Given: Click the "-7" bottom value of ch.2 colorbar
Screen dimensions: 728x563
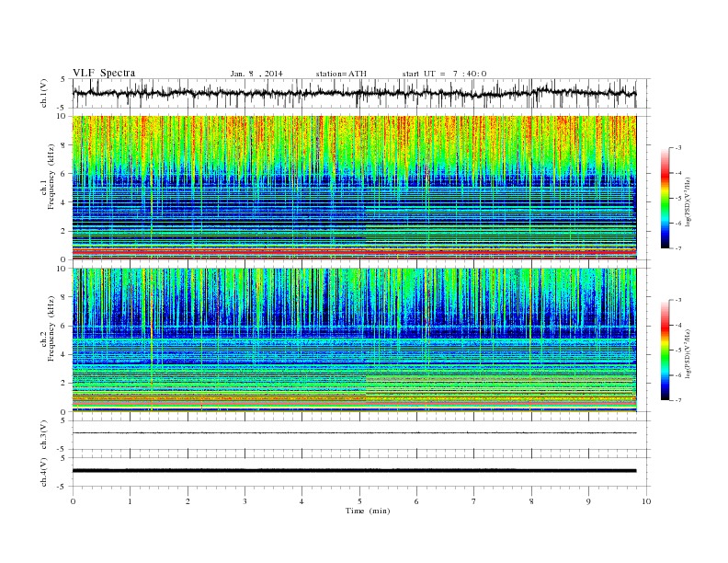Looking at the screenshot, I should 677,400.
